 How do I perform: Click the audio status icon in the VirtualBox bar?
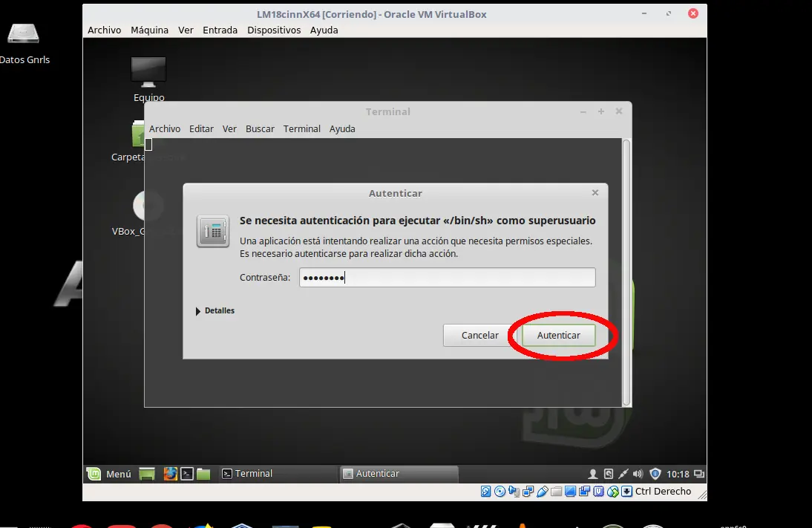pos(514,491)
